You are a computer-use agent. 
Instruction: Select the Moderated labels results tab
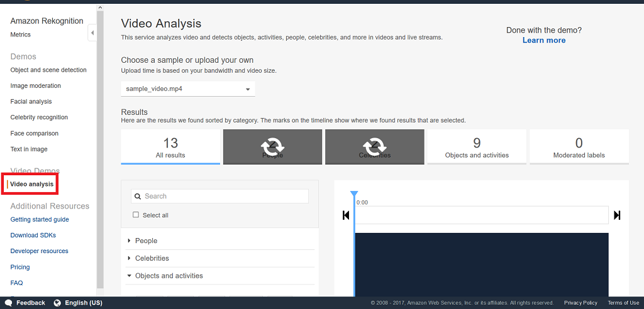point(579,147)
